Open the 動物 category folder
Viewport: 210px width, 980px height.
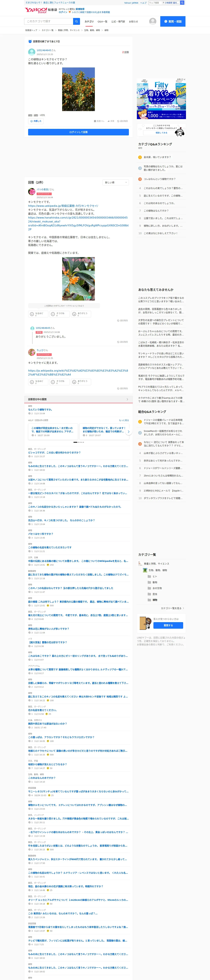tap(152, 582)
